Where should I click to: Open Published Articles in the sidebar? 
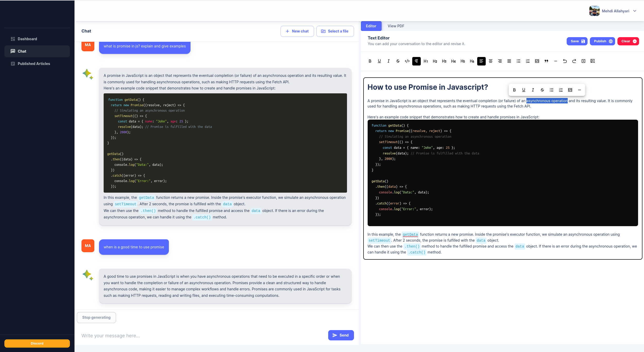34,64
